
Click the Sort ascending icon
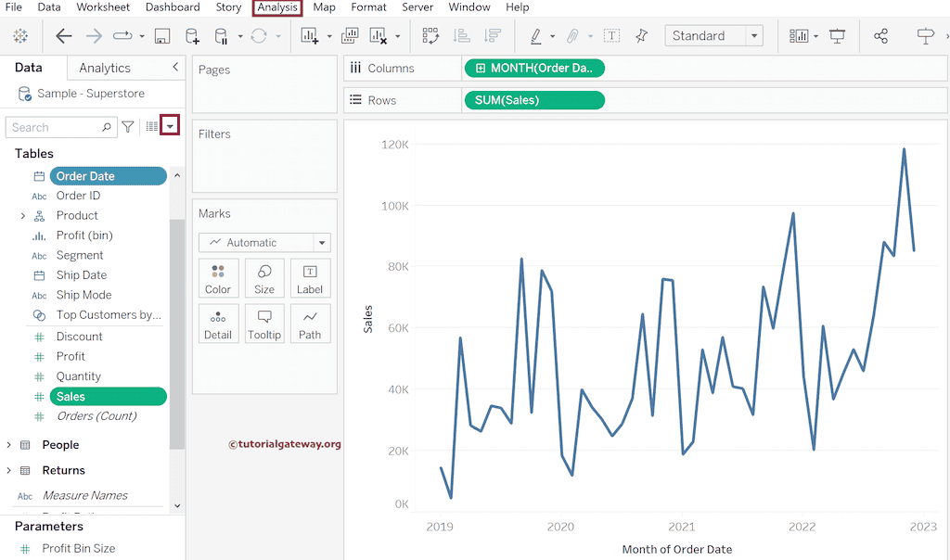point(461,36)
